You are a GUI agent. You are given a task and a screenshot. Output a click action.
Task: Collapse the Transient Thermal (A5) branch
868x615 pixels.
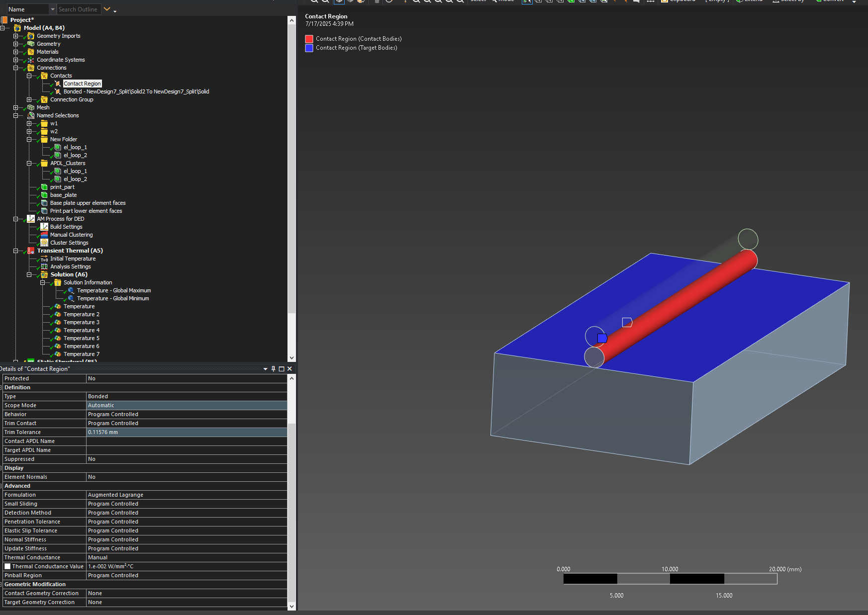point(15,251)
